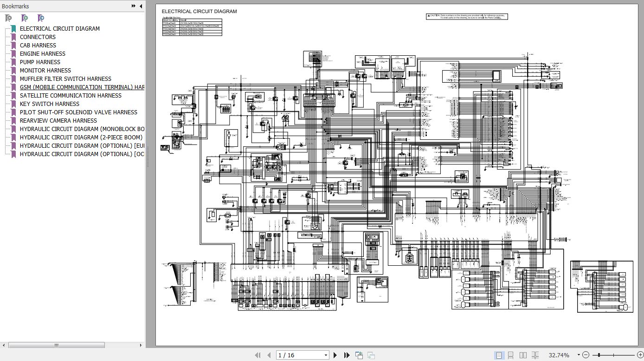The image size is (644, 361).
Task: Click the previous view icon
Action: (359, 355)
